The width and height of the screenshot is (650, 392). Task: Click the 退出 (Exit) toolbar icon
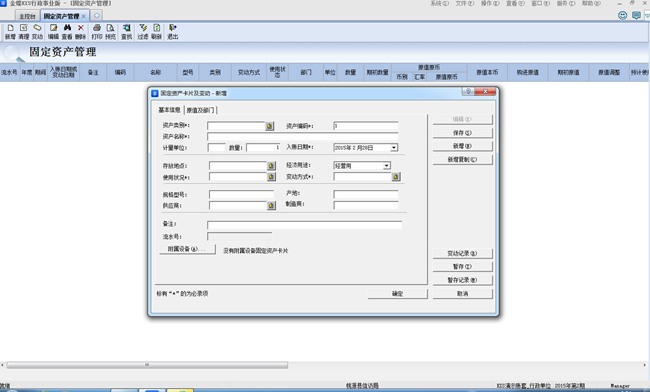coord(173,31)
